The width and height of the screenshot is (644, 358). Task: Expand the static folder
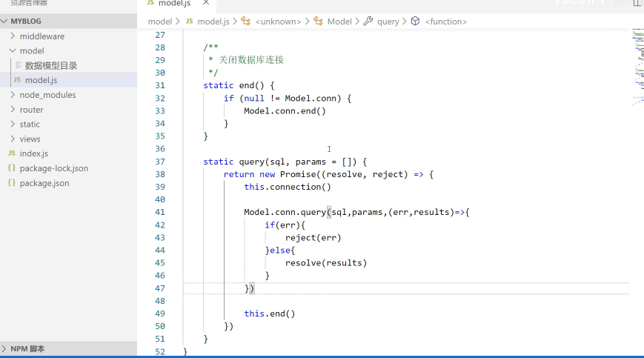pyautogui.click(x=13, y=124)
